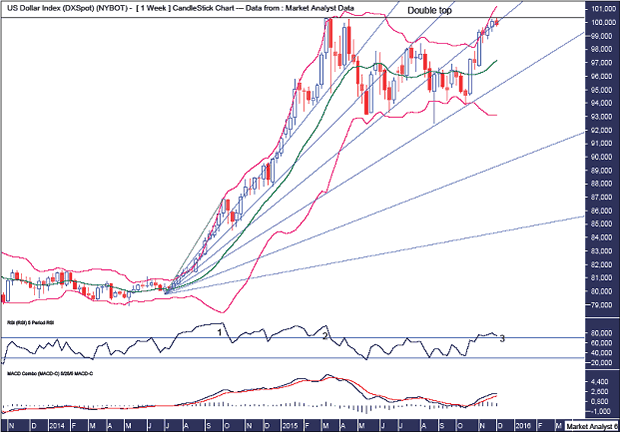Image resolution: width=620 pixels, height=432 pixels.
Task: Click the 101,000 price axis label
Action: [603, 9]
